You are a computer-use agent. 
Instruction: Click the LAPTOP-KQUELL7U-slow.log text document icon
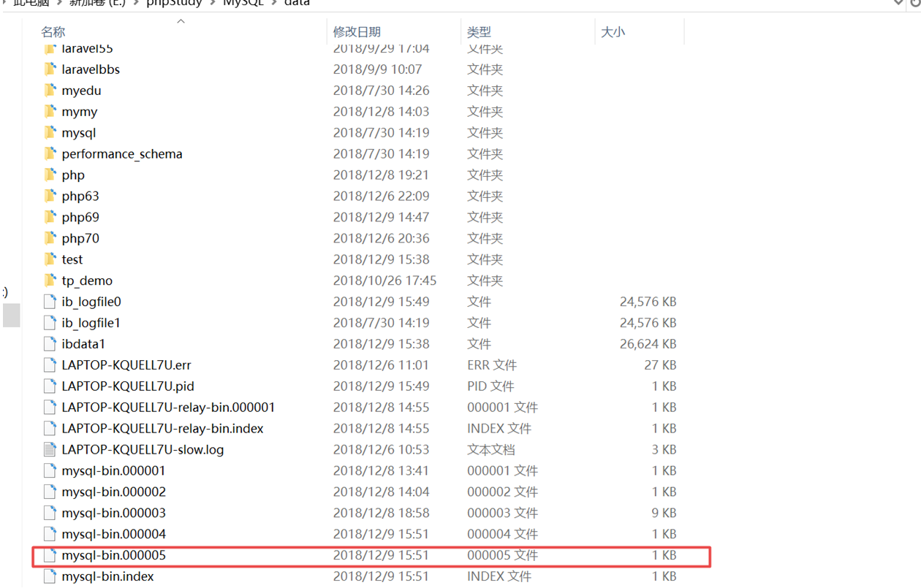click(50, 450)
